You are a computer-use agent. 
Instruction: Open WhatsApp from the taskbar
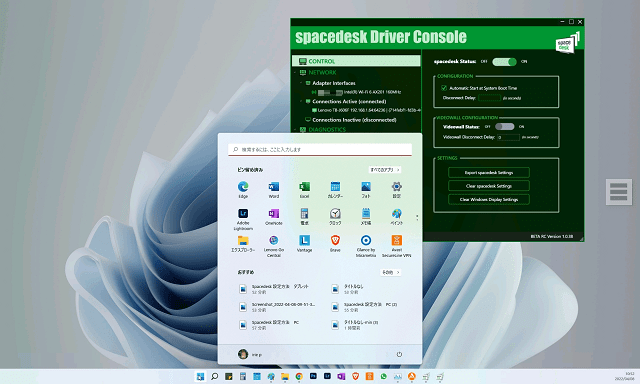click(383, 376)
